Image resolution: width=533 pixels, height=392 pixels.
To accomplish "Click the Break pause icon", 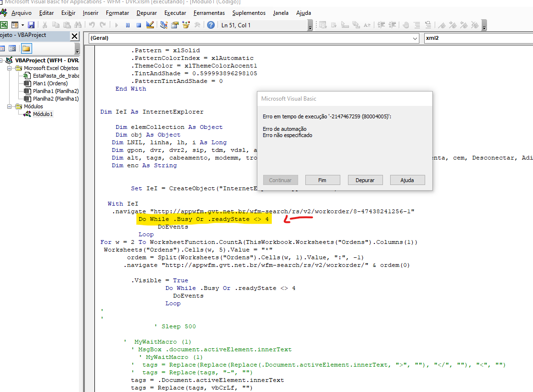I will (x=127, y=25).
